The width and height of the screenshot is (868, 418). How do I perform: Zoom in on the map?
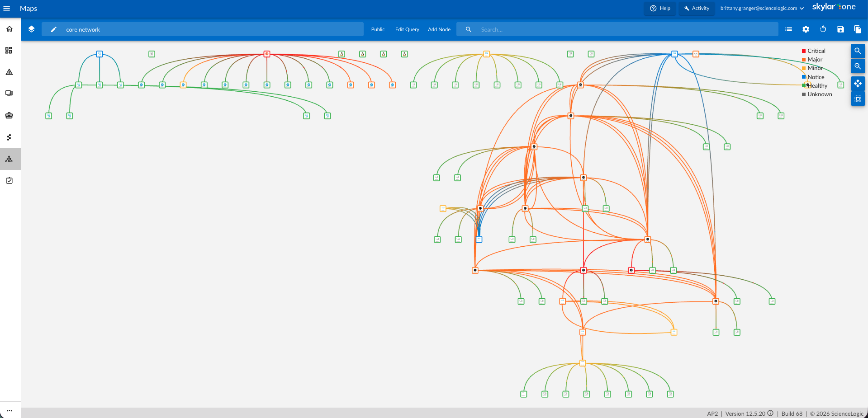[x=858, y=51]
